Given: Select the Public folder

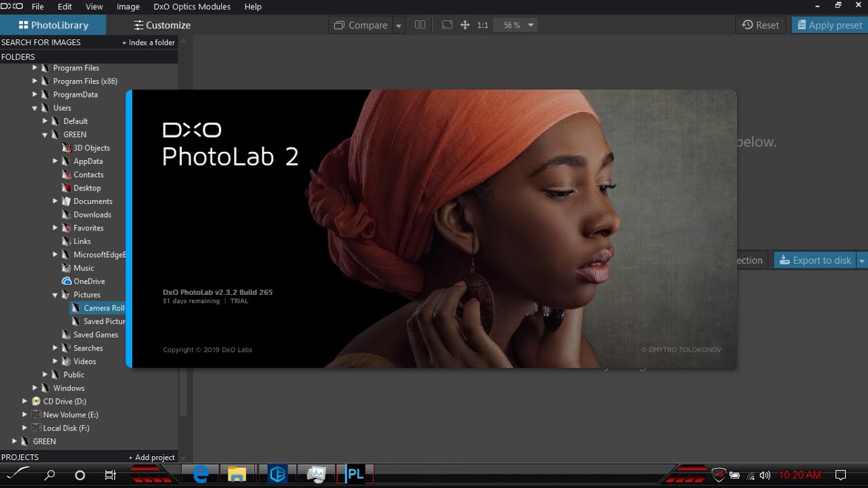Looking at the screenshot, I should click(74, 375).
